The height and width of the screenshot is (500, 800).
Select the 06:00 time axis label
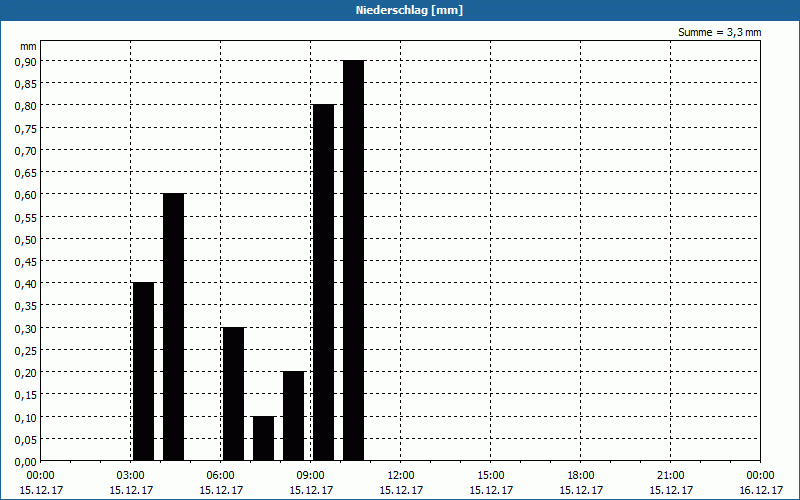tap(220, 476)
